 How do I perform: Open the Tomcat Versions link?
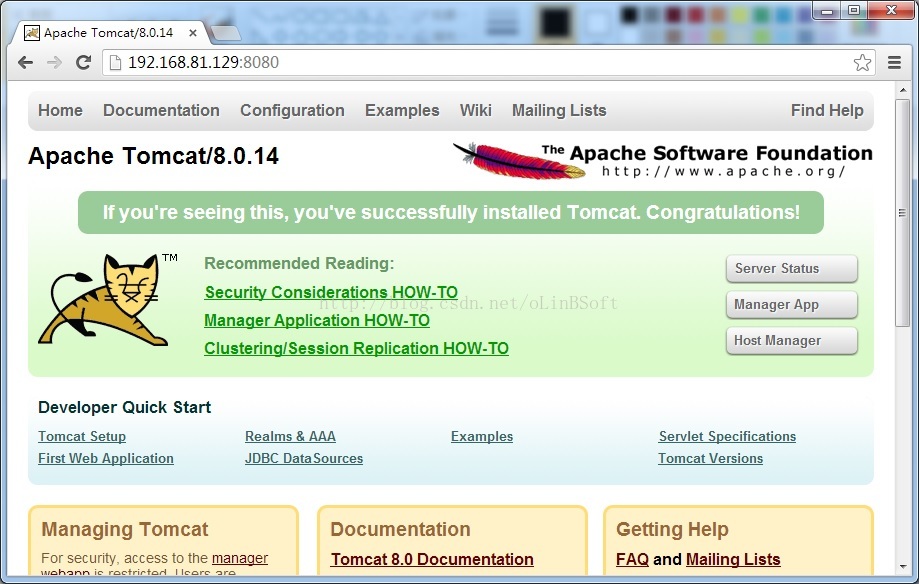(710, 459)
